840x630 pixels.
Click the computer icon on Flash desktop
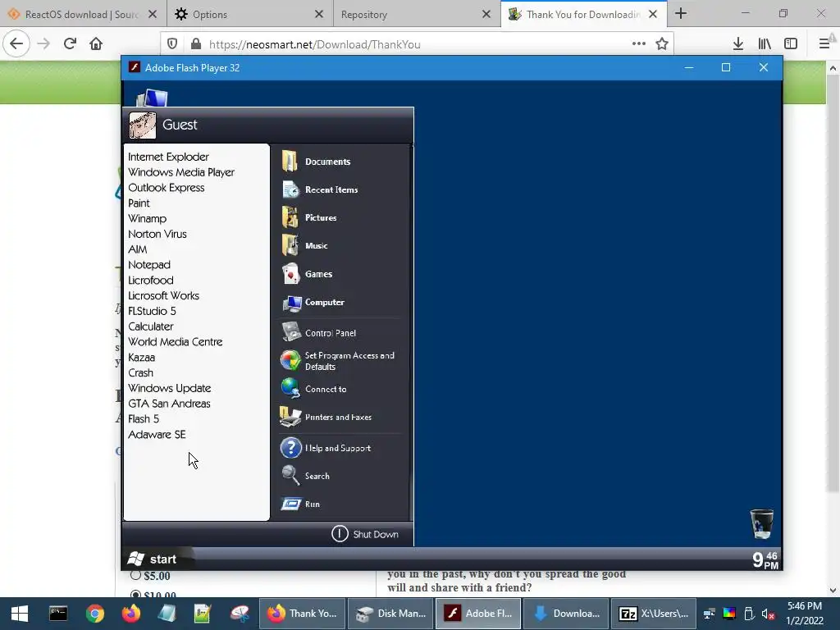[x=152, y=98]
